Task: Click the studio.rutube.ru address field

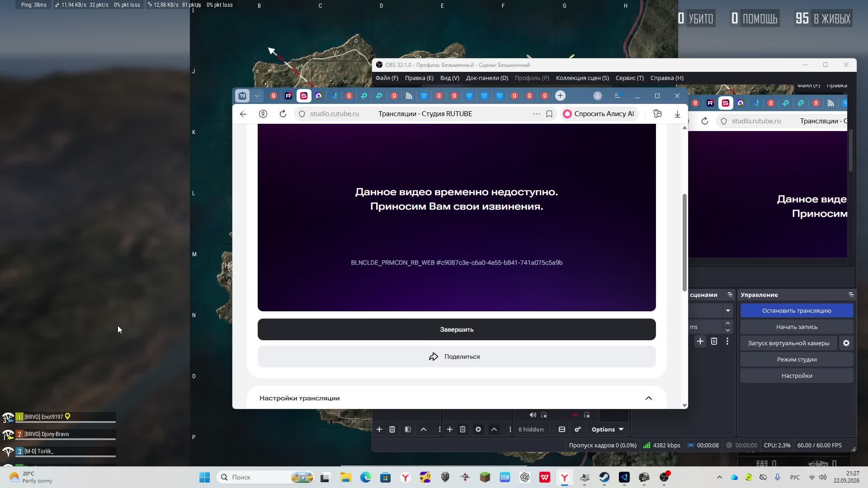Action: (x=335, y=114)
